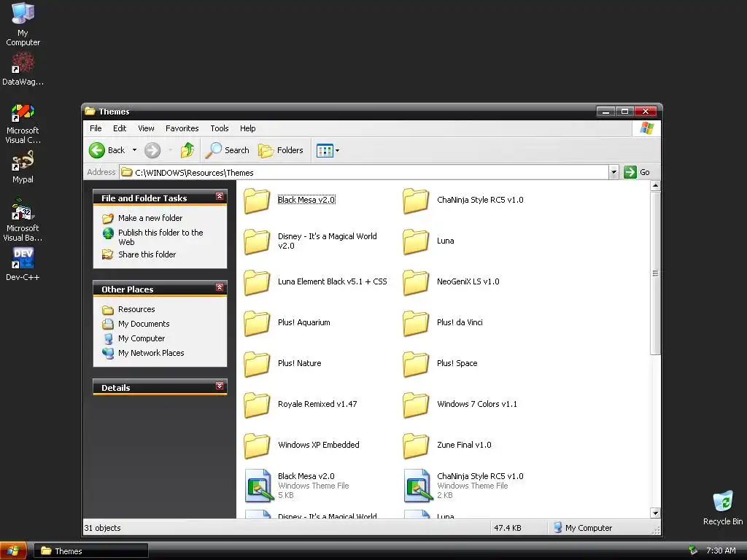
Task: Collapse the Other Places panel
Action: coord(220,287)
